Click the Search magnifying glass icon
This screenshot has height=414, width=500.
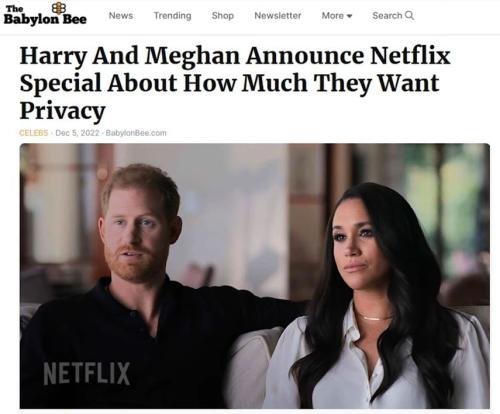pos(409,15)
